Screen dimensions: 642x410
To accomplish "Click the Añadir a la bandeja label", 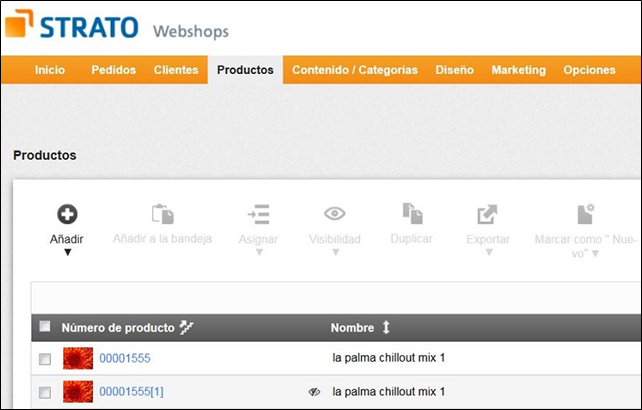I will 162,238.
